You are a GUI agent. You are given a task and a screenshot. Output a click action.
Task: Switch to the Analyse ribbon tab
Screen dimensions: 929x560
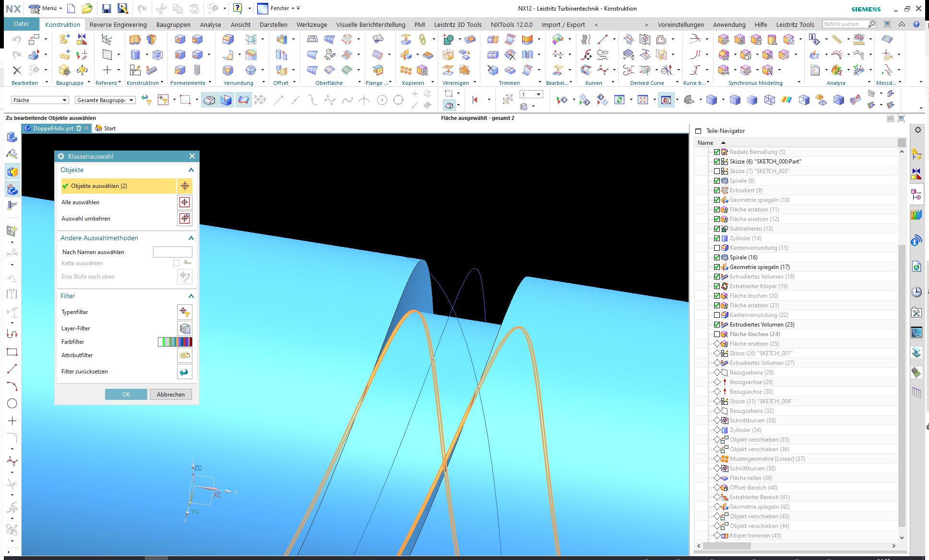pos(211,24)
